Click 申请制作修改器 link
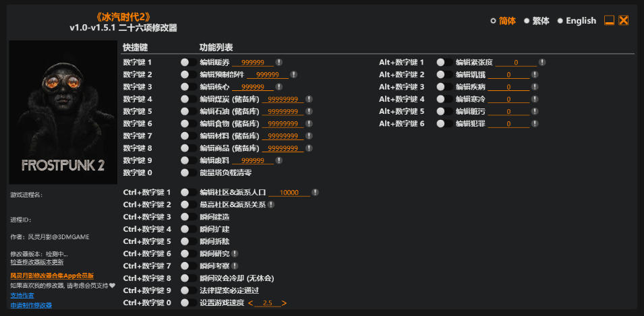 click(x=31, y=305)
